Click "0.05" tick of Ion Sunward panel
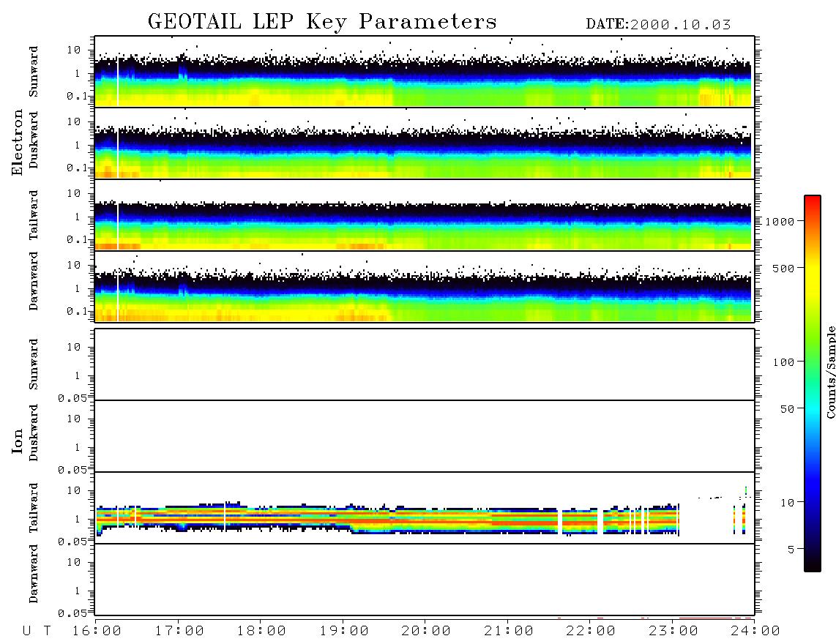This screenshot has height=644, width=836. [72, 398]
